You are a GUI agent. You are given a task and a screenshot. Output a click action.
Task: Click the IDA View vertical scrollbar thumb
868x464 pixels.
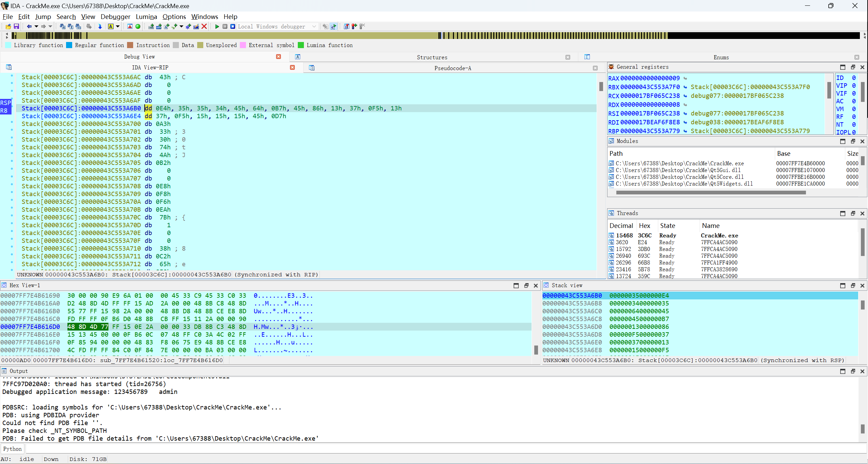[601, 86]
